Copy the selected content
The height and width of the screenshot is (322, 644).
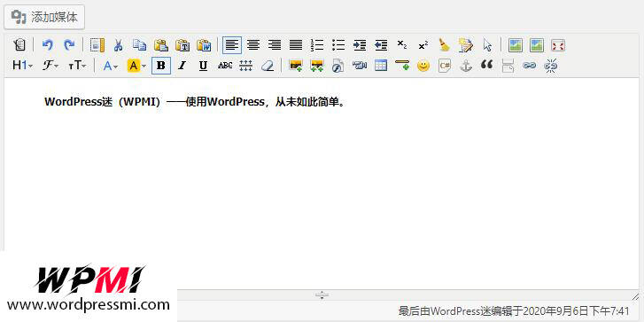[x=140, y=45]
